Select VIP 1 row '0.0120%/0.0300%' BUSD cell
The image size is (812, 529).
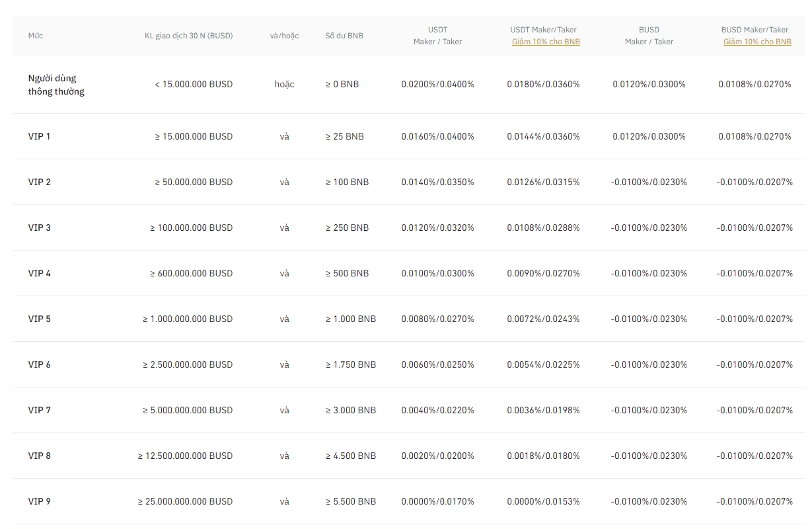(649, 136)
